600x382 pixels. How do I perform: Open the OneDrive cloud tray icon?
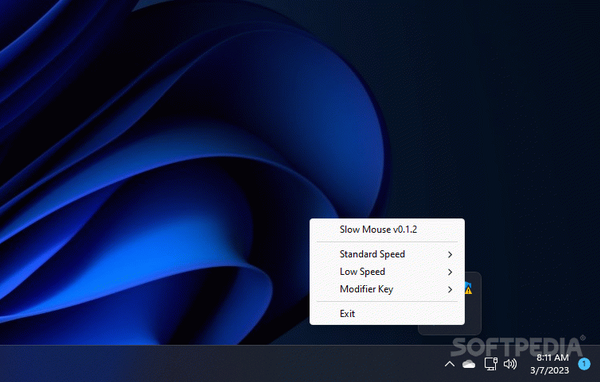[469, 364]
